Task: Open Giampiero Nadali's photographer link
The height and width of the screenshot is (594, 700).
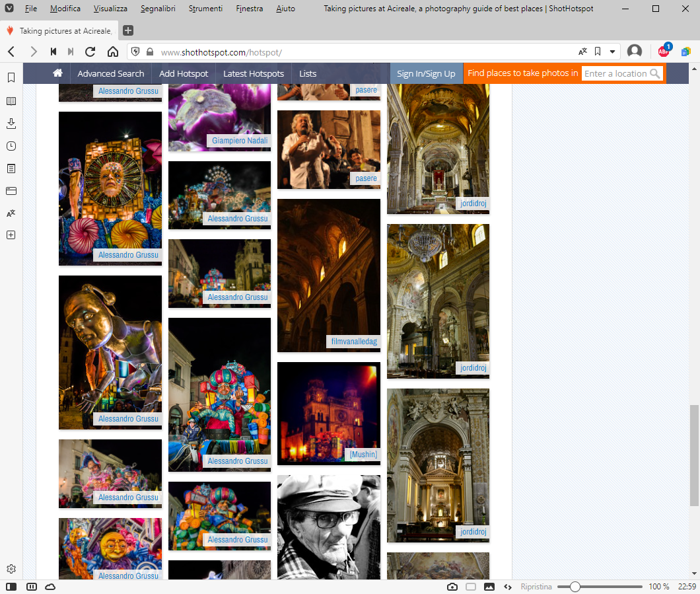Action: point(240,141)
